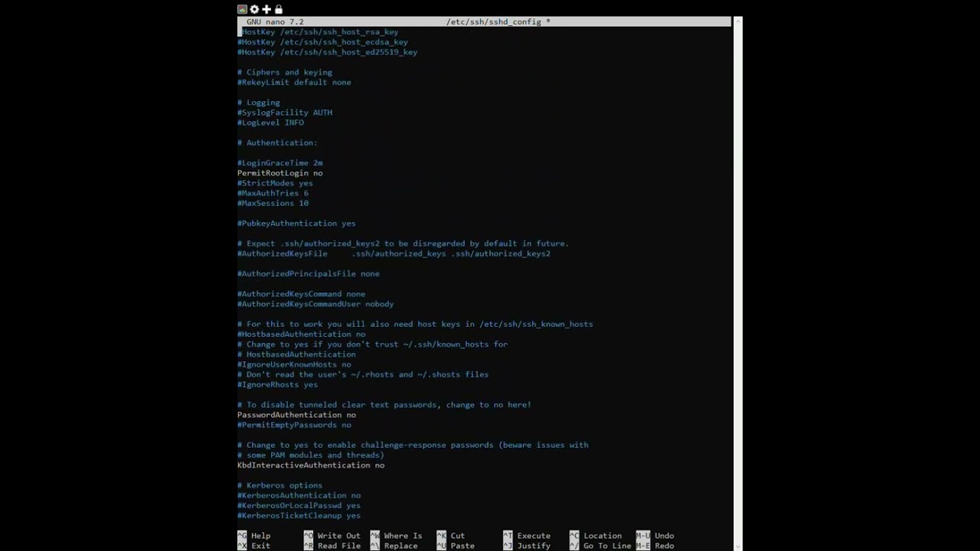Click the # Logging comment line

tap(259, 103)
